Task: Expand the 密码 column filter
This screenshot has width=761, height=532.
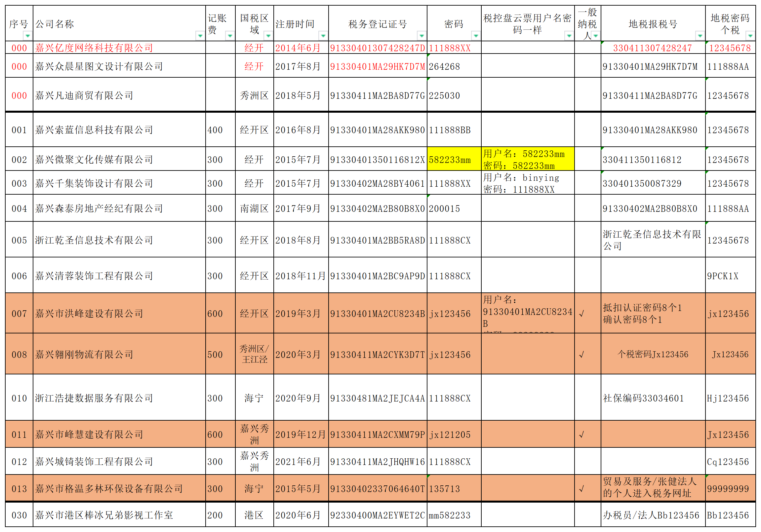Action: coord(476,35)
